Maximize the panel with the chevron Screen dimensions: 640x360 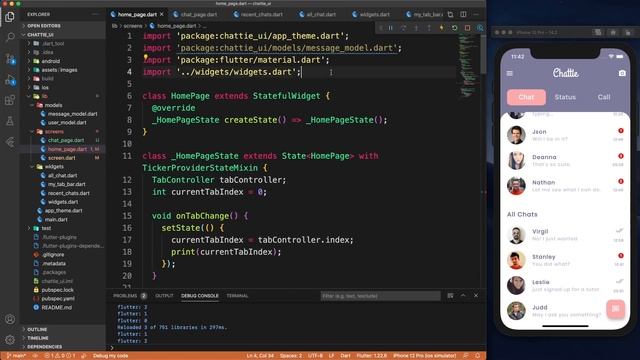[x=463, y=296]
